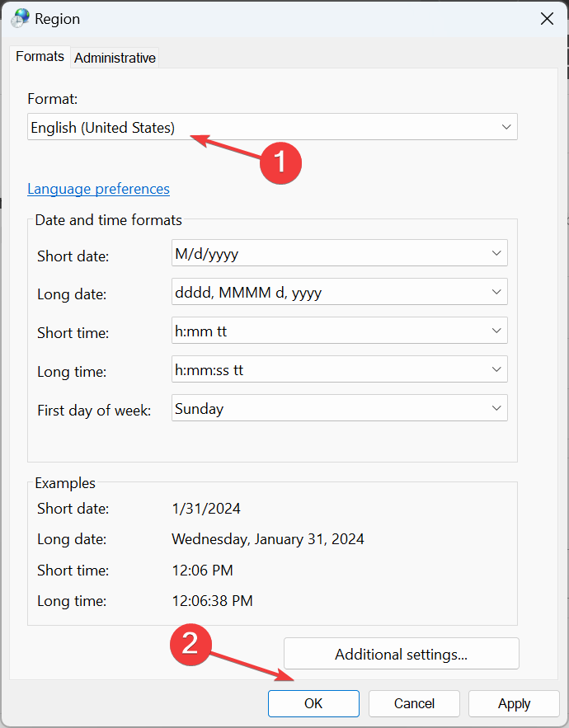Viewport: 569px width, 728px height.
Task: Expand the Long date format dropdown
Action: 339,292
